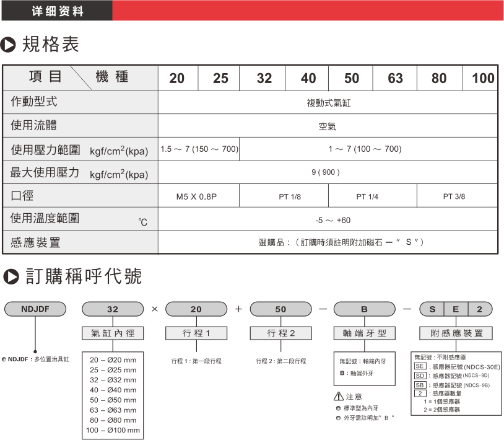Click the boxed 2 sensor quantity icon
Screen dimensions: 504x440
point(419,393)
